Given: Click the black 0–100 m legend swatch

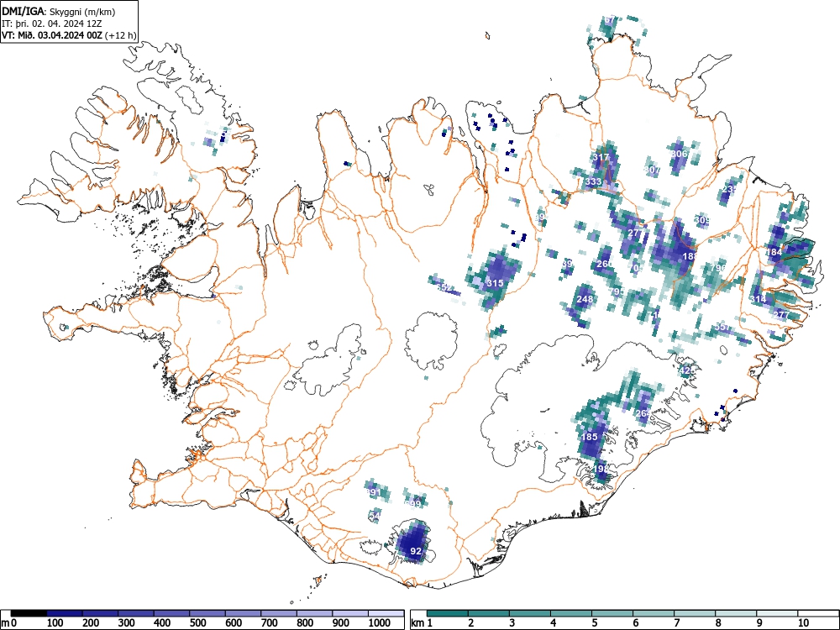Looking at the screenshot, I should pyautogui.click(x=29, y=613).
